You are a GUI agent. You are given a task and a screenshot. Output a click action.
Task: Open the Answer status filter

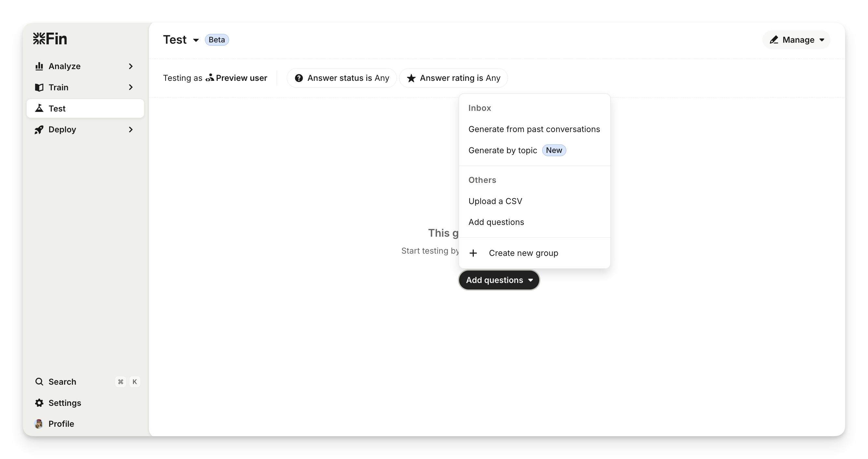[341, 78]
